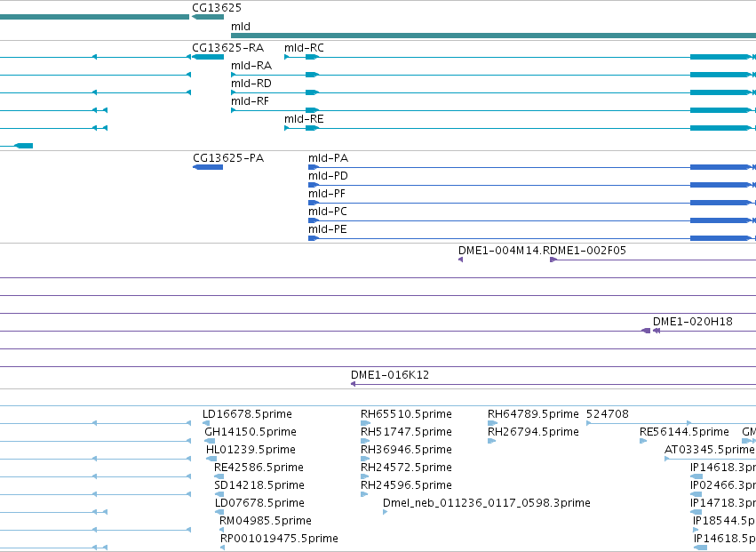Select the Dmel_neb_011236_0117_0598.3prime label
The height and width of the screenshot is (552, 756).
click(x=487, y=504)
